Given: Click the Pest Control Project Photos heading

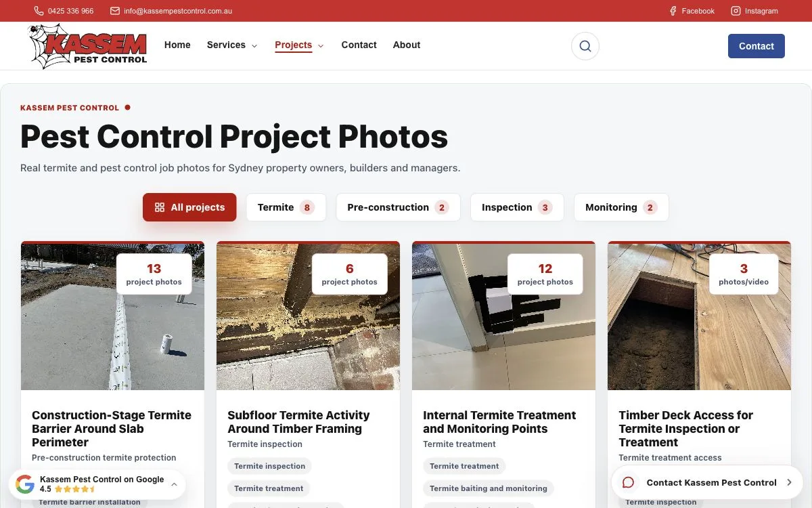Looking at the screenshot, I should point(234,136).
